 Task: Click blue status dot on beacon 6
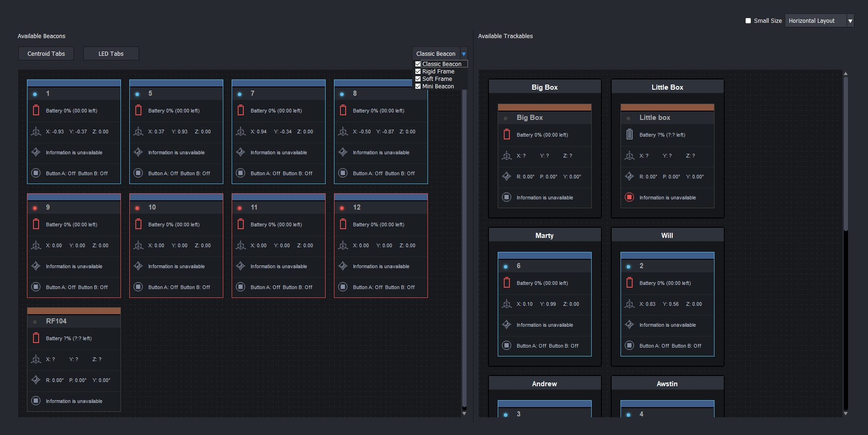click(506, 266)
